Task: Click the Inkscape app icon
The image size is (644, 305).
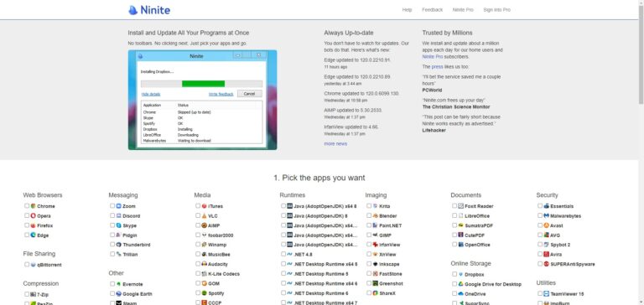Action: point(375,264)
